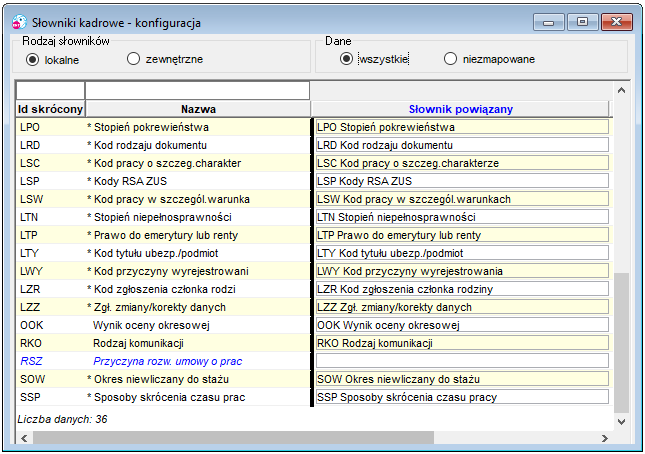Maximize the Słowniki kadrowe window
Viewport: 645px width, 454px height.
point(582,22)
